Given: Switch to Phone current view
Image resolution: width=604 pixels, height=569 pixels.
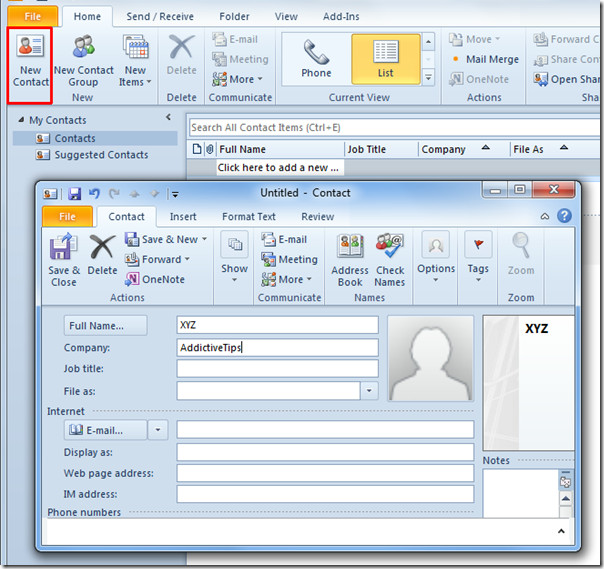Looking at the screenshot, I should click(316, 59).
